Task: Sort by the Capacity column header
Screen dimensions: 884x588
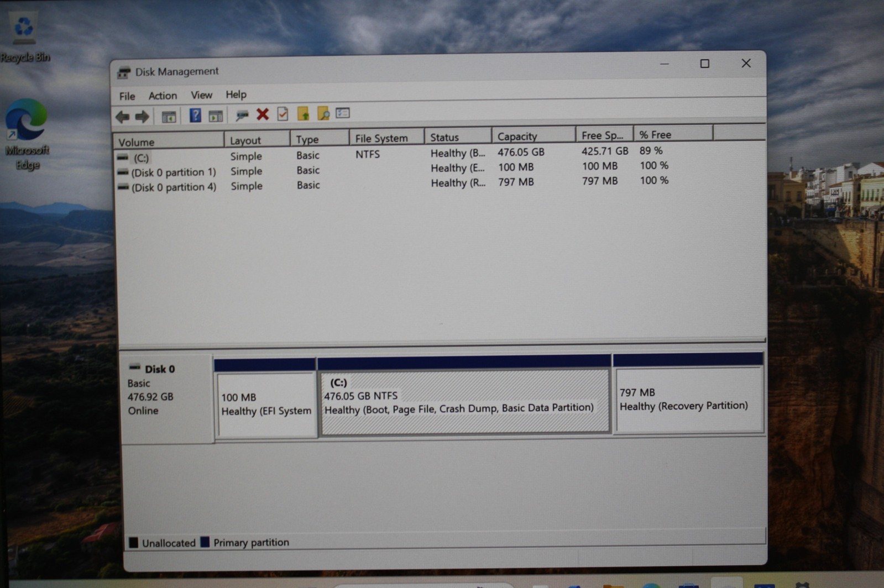Action: pos(533,135)
